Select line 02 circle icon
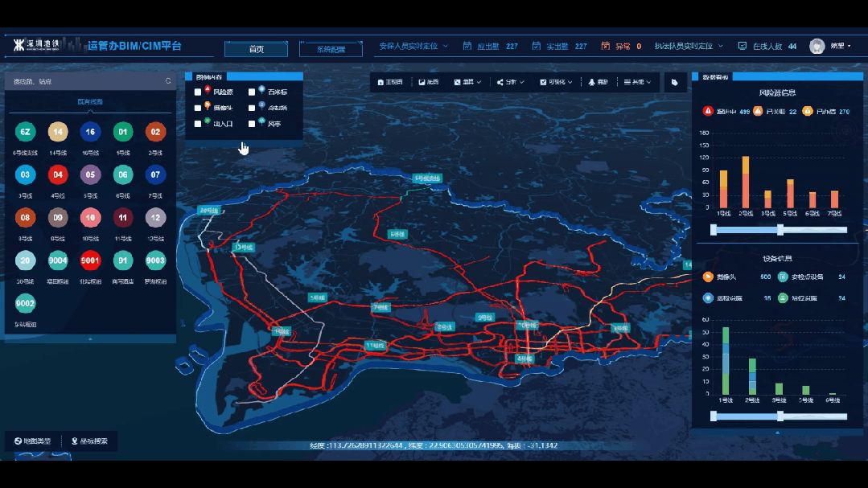 pyautogui.click(x=155, y=132)
